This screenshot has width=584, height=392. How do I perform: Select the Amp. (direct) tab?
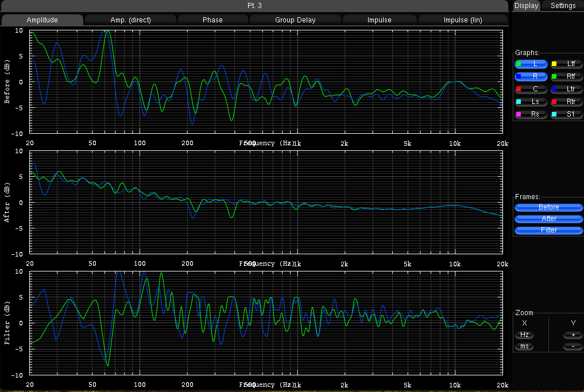(x=130, y=20)
